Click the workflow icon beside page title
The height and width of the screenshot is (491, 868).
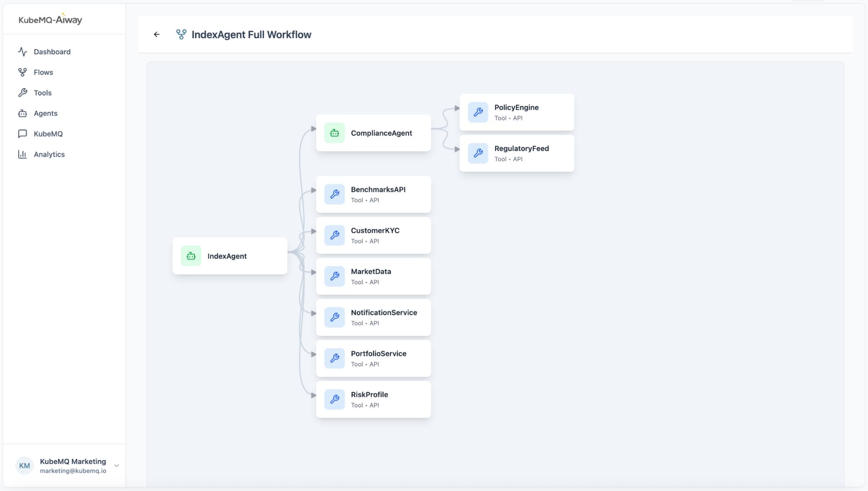tap(181, 34)
